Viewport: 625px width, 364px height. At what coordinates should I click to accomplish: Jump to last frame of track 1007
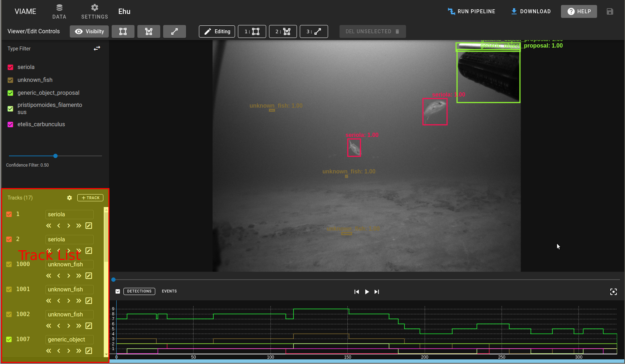coord(79,351)
